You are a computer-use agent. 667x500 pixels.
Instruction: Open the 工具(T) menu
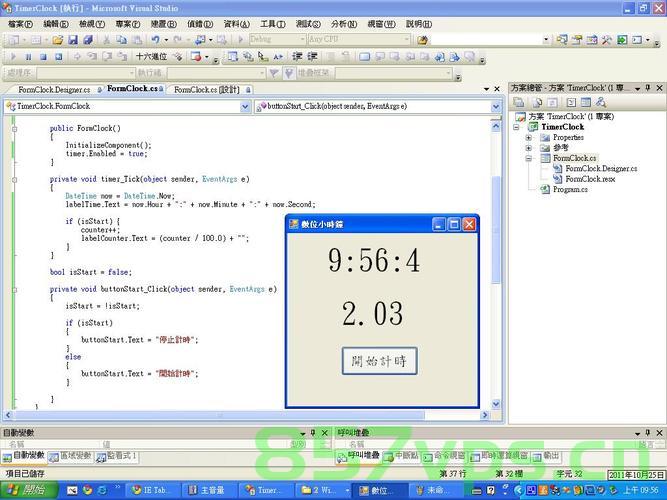point(273,24)
